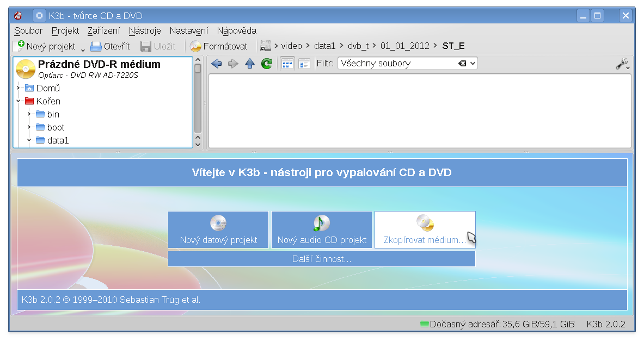Switch to icon view mode

[x=287, y=64]
